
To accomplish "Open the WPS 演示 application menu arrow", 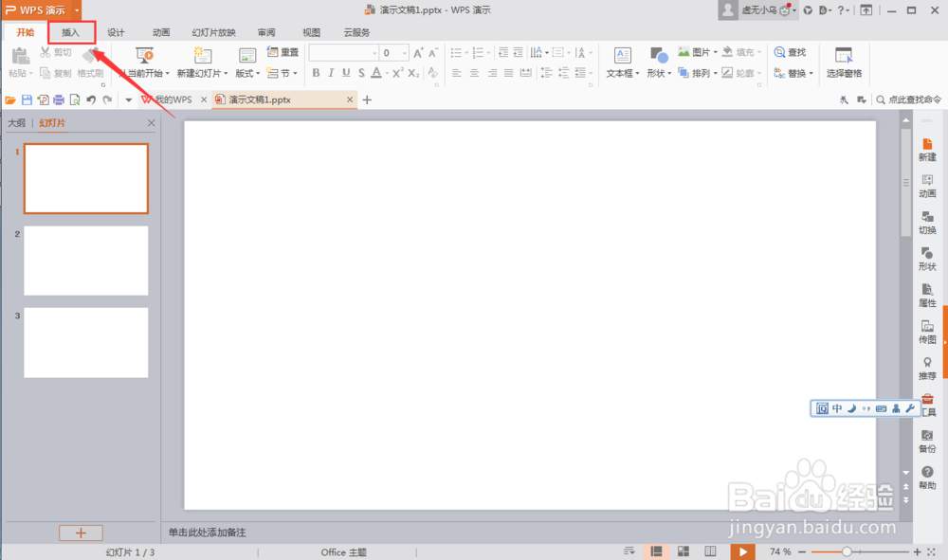I will pyautogui.click(x=77, y=10).
